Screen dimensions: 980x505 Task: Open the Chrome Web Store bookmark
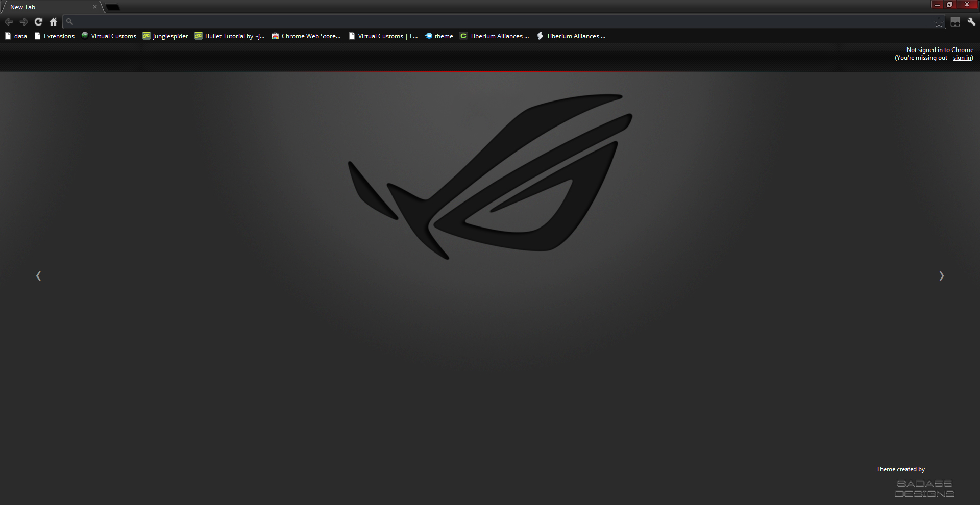click(x=306, y=36)
